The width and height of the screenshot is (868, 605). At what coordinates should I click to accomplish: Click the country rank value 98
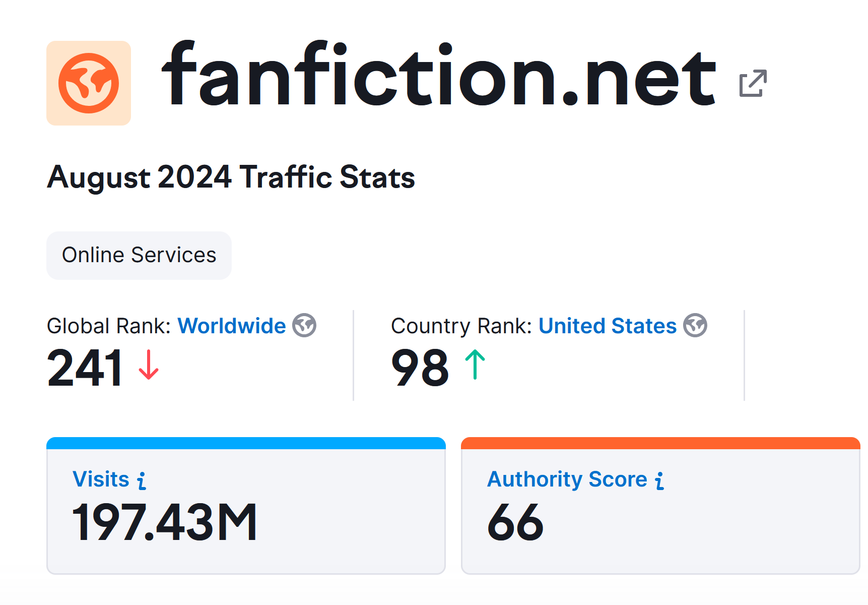coord(420,368)
